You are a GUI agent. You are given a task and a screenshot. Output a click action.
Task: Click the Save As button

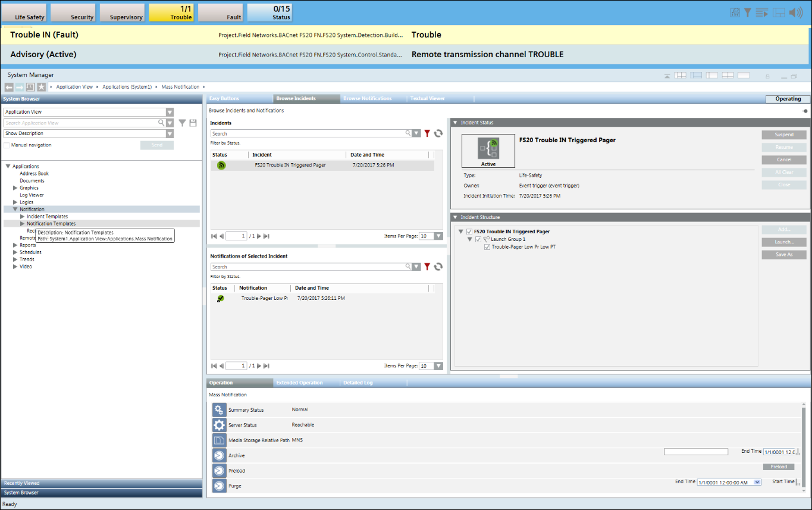click(783, 255)
